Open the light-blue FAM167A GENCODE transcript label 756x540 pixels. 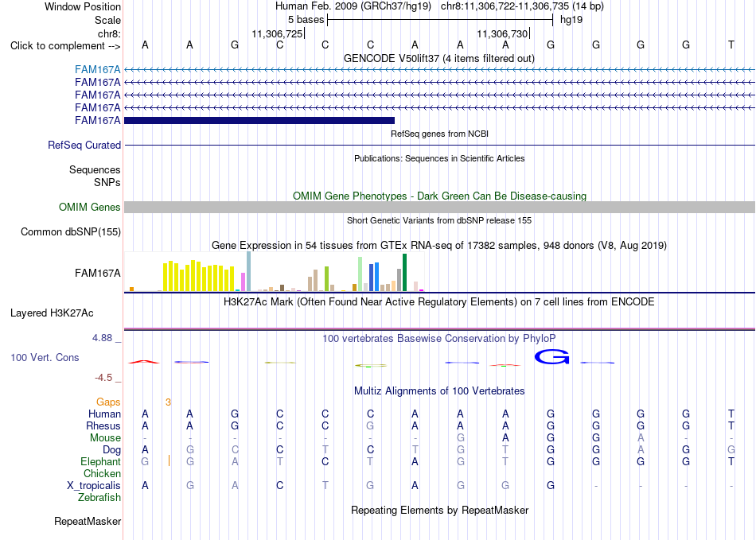coord(97,70)
